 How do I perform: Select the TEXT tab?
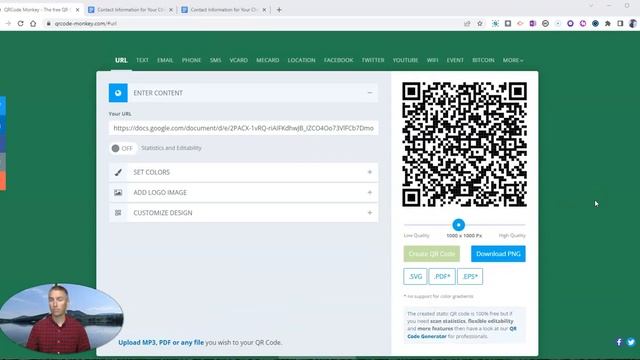pos(142,60)
